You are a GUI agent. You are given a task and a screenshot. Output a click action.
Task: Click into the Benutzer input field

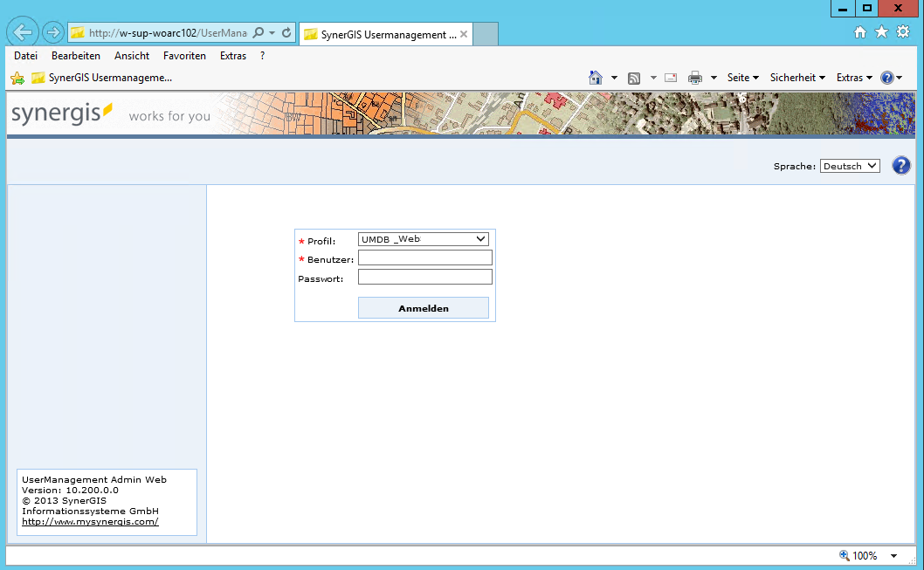424,258
